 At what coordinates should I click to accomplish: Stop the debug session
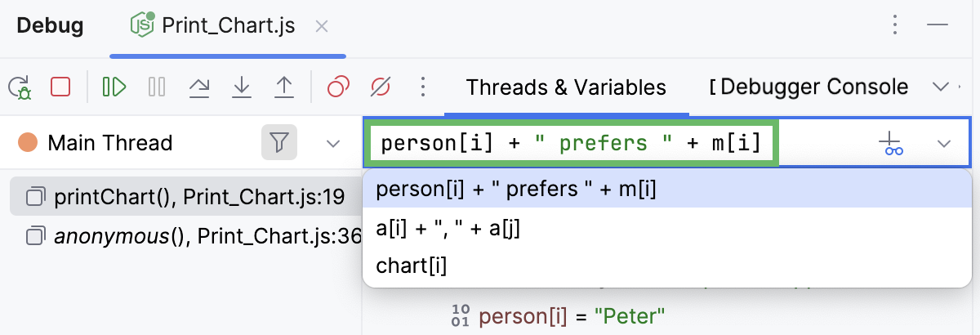60,87
